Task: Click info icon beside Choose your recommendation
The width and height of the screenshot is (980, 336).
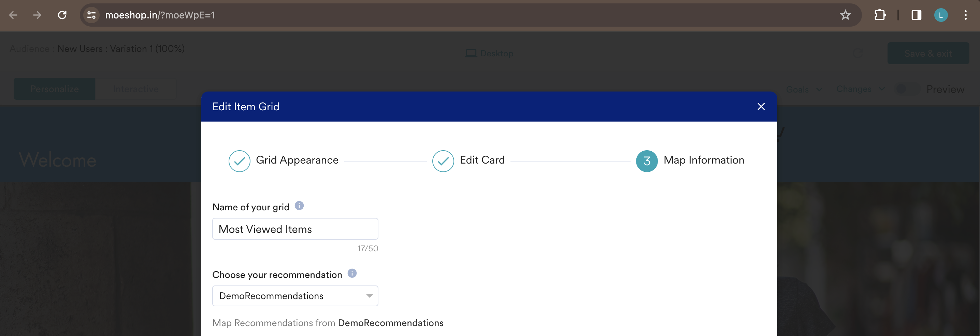Action: pyautogui.click(x=352, y=274)
